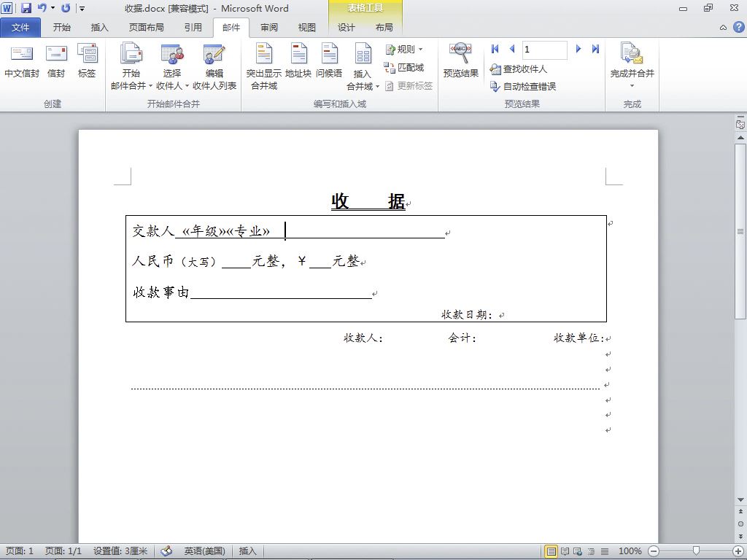
Task: Click zoom in plus button
Action: click(x=737, y=551)
